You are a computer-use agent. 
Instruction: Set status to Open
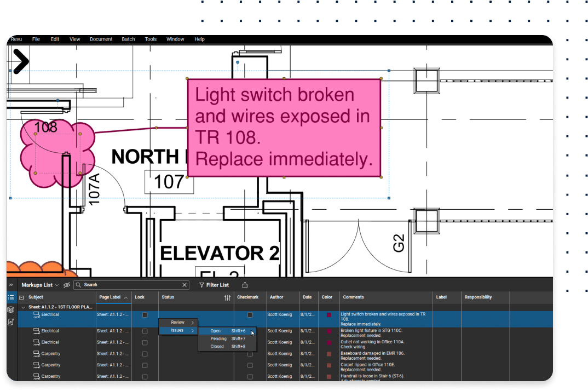coord(227,331)
